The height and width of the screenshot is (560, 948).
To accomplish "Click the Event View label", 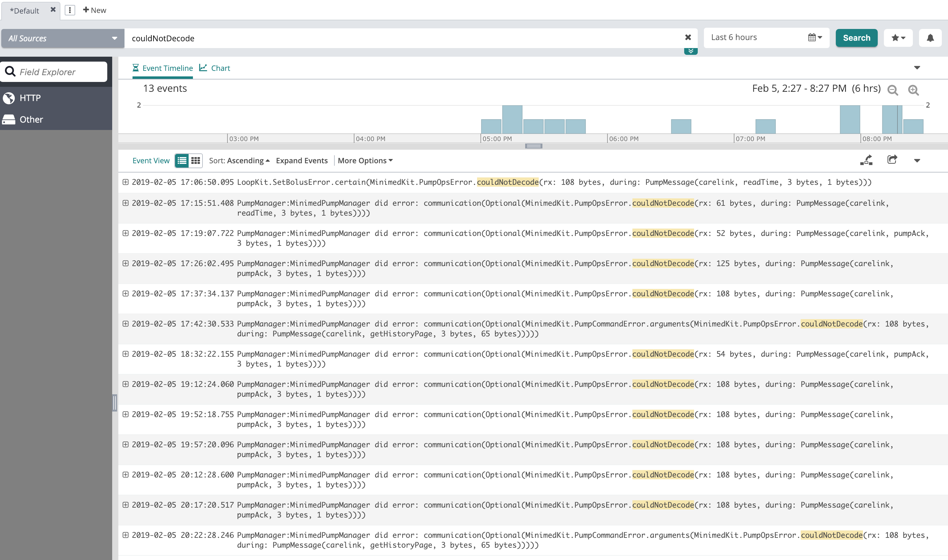I will 151,161.
